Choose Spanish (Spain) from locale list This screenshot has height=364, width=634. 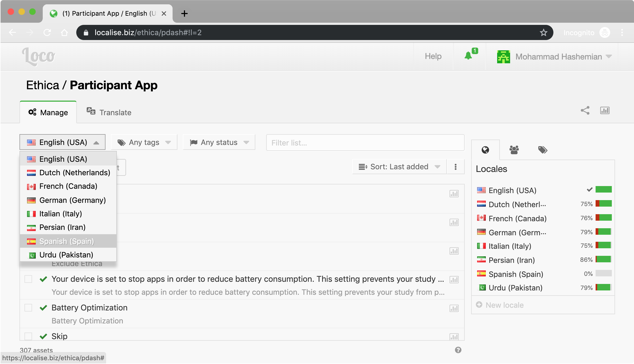click(67, 241)
